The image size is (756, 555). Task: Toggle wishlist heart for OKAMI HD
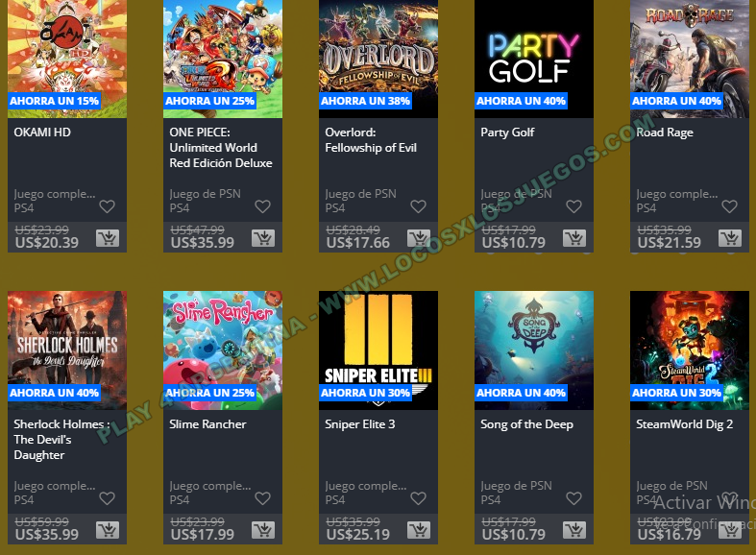pyautogui.click(x=107, y=206)
